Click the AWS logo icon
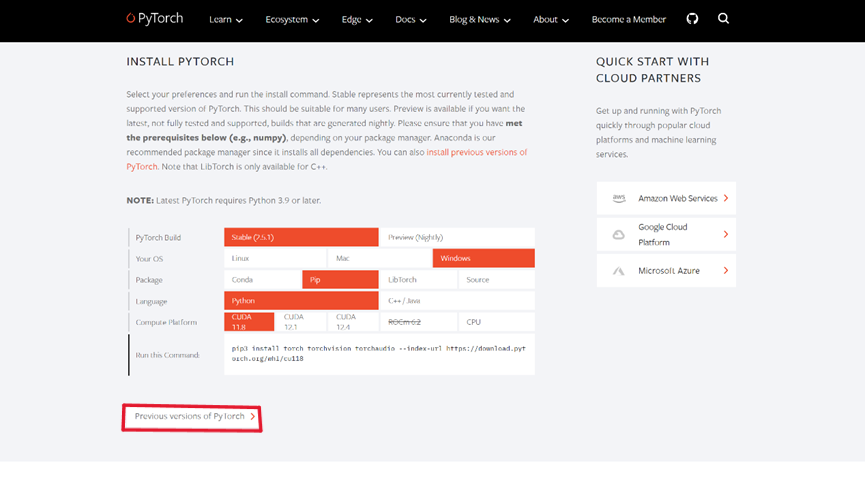The height and width of the screenshot is (480, 865). coord(618,198)
